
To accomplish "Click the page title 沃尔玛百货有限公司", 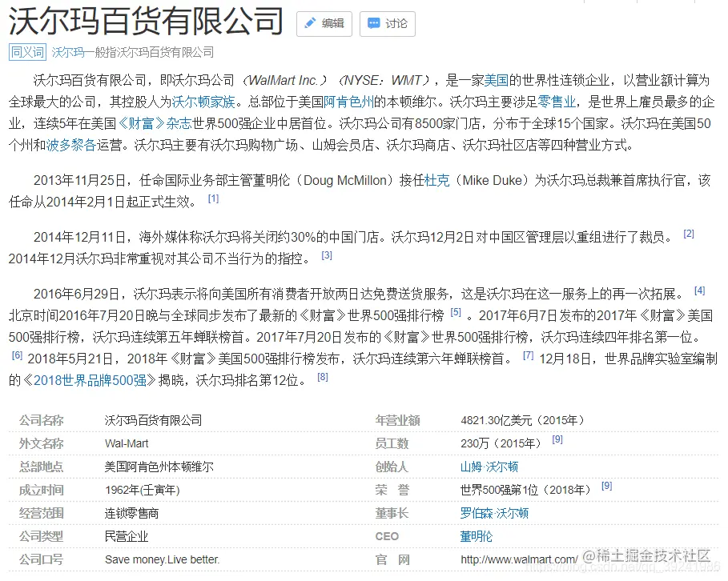I will point(146,21).
